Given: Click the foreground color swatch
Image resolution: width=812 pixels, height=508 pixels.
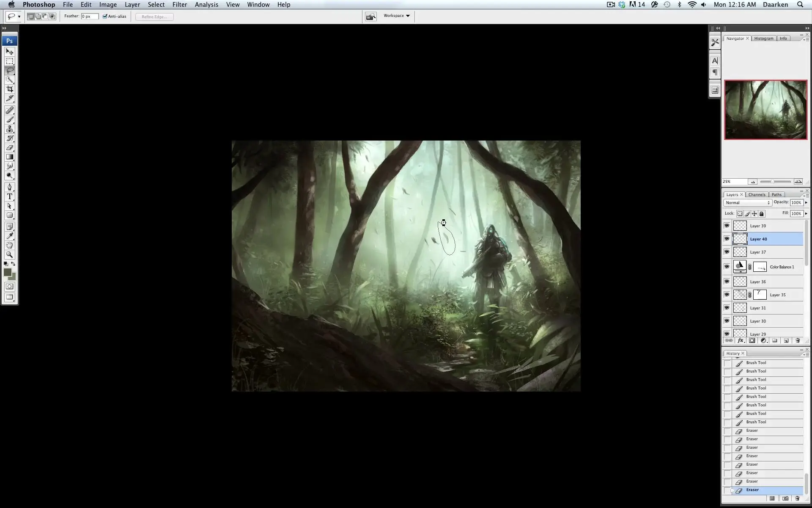Looking at the screenshot, I should (7, 272).
